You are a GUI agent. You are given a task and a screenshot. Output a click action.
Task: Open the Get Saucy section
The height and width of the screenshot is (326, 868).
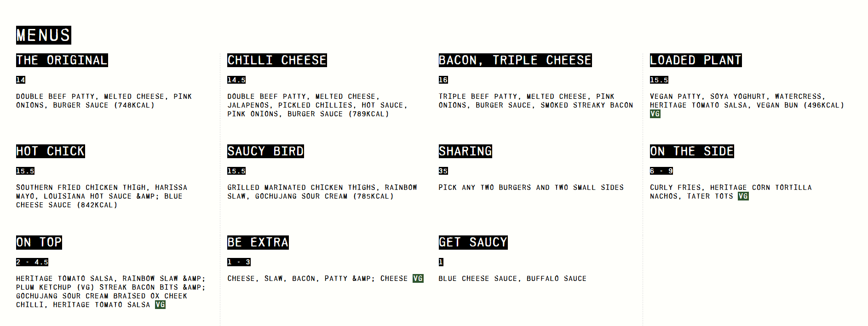[x=473, y=242]
